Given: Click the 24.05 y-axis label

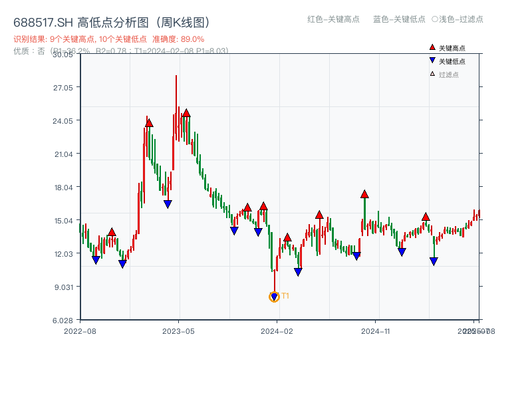Looking at the screenshot, I should coord(63,121).
